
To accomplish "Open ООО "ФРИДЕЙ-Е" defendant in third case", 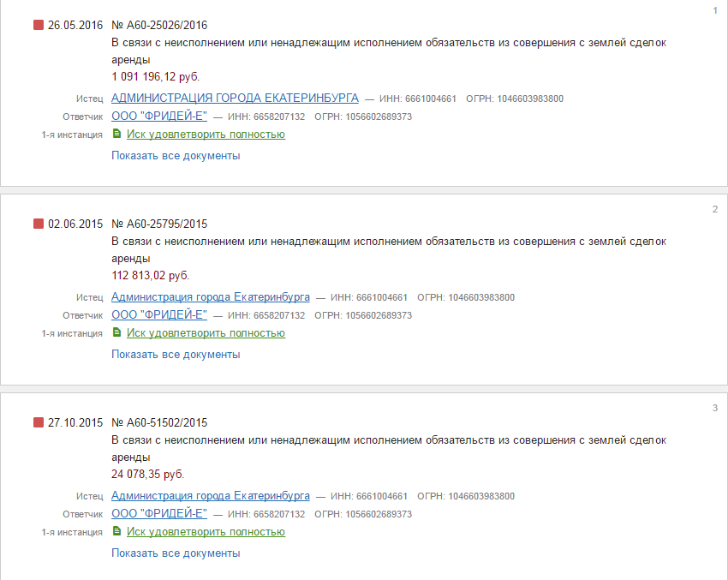I will coord(159,513).
